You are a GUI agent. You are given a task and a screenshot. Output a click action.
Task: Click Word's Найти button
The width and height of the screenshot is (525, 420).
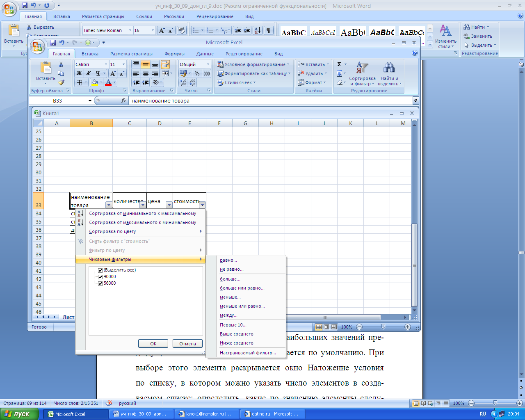pyautogui.click(x=477, y=27)
